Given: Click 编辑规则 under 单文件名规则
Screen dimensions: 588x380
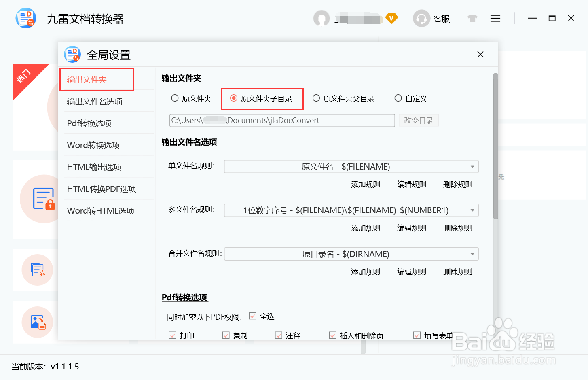Looking at the screenshot, I should (x=412, y=185).
